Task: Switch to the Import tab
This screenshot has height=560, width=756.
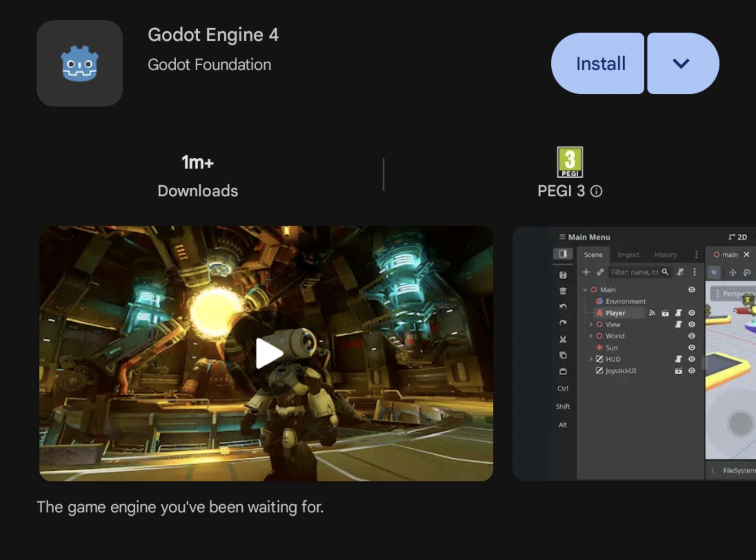Action: click(628, 254)
